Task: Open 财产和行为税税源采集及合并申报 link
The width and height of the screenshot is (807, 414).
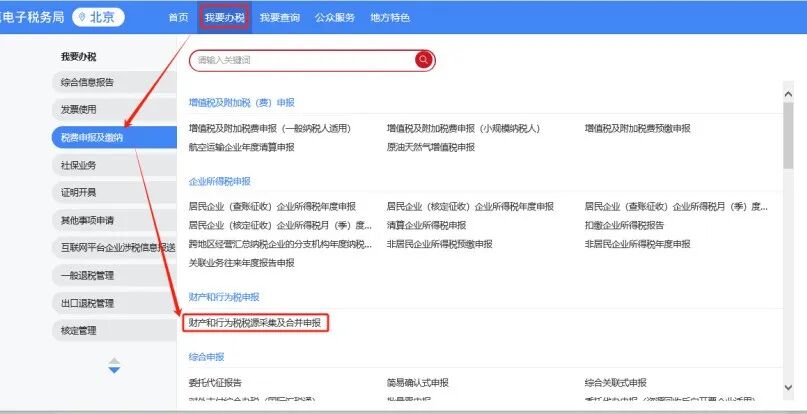Action: [x=255, y=322]
